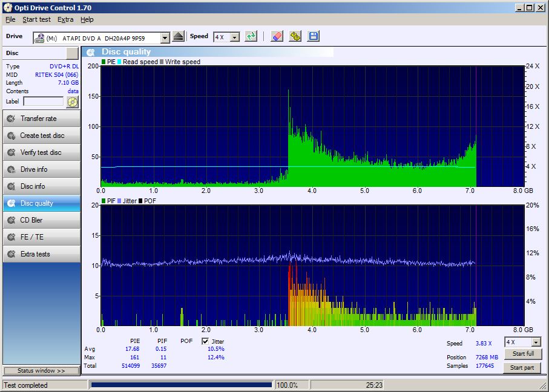This screenshot has width=549, height=392.
Task: Click the test progress bar
Action: coord(181,385)
